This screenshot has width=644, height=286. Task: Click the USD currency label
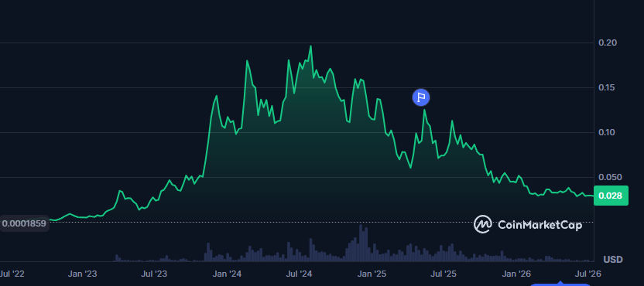pyautogui.click(x=613, y=259)
